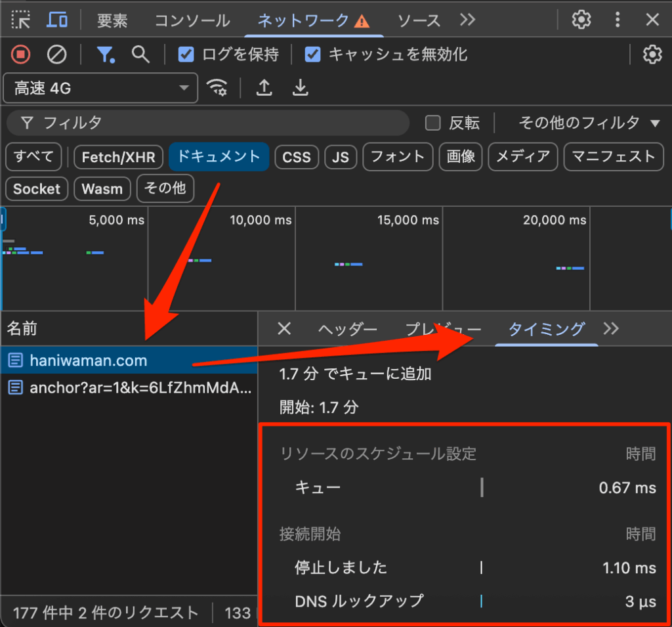The width and height of the screenshot is (672, 627).
Task: Expand more DevTools tabs chevron
Action: click(x=467, y=20)
